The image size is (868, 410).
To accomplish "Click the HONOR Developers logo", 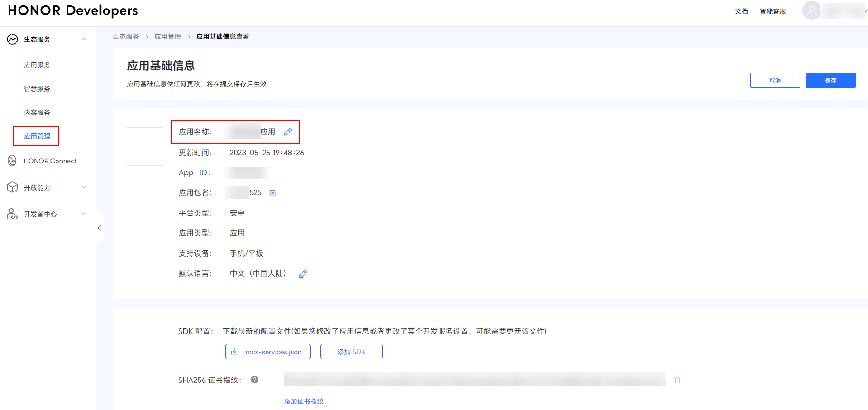I will click(x=73, y=10).
